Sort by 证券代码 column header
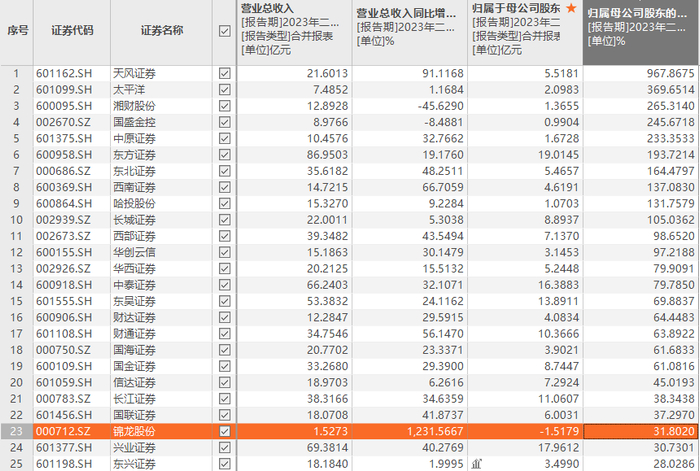 (72, 31)
